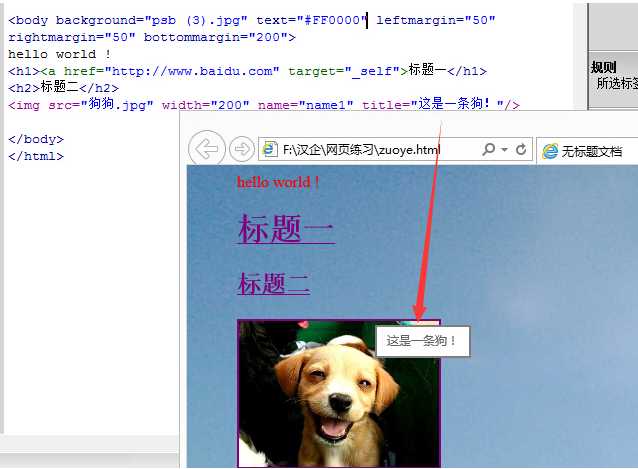The image size is (638, 469).
Task: Expand the address bar dropdown arrow
Action: click(504, 150)
